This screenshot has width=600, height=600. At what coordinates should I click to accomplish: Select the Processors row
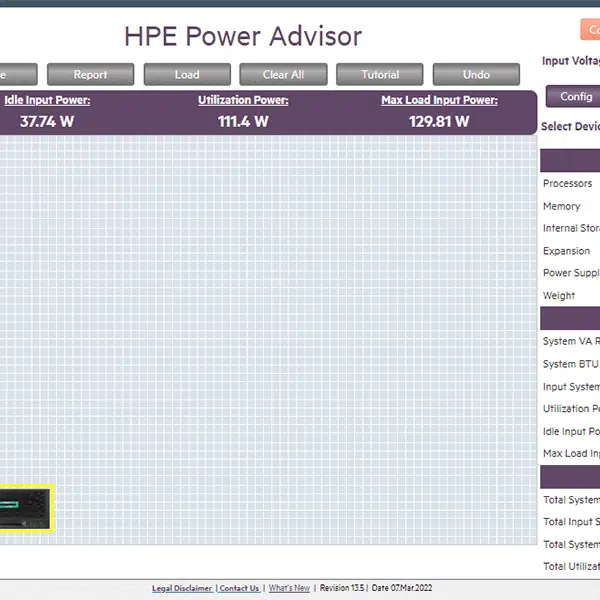[568, 183]
